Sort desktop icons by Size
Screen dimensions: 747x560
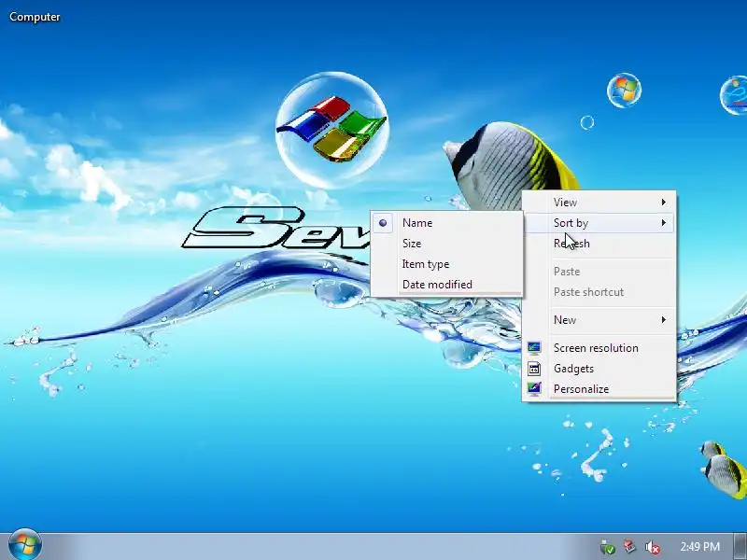pyautogui.click(x=447, y=244)
